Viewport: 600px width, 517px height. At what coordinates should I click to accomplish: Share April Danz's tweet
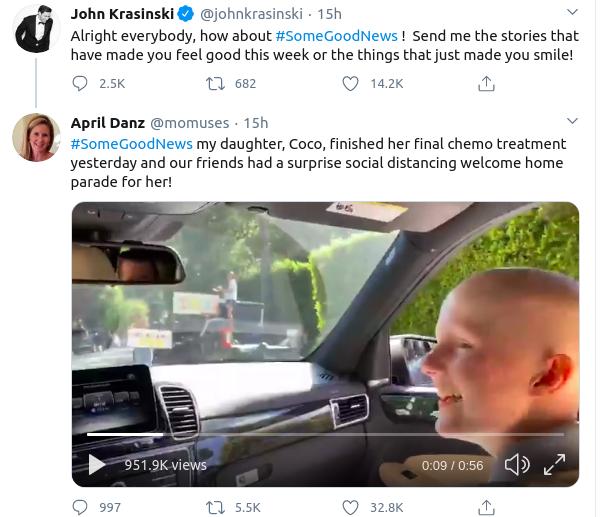(x=486, y=507)
